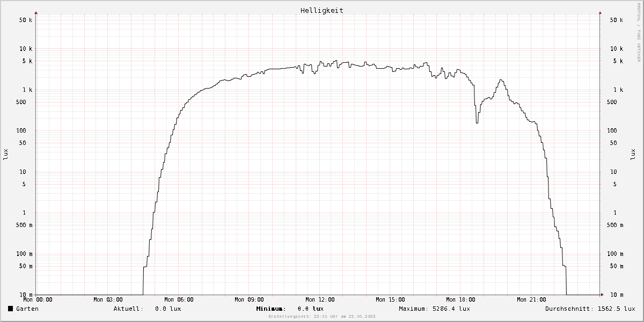Select the '1 k' label on right axis
The image size is (644, 322).
[x=618, y=90]
